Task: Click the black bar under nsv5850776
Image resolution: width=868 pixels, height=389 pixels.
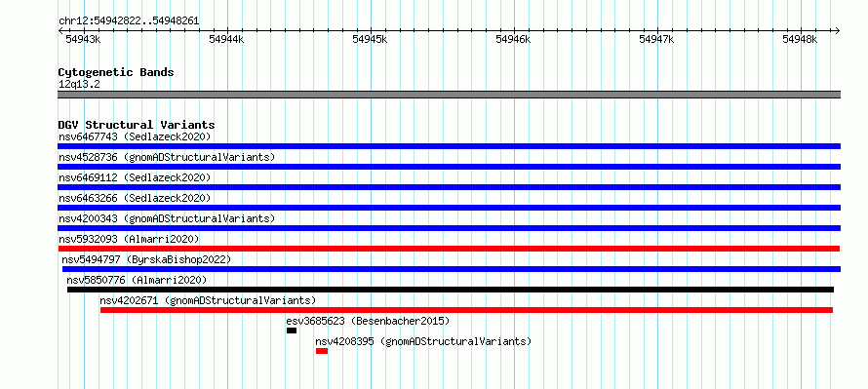Action: 451,290
